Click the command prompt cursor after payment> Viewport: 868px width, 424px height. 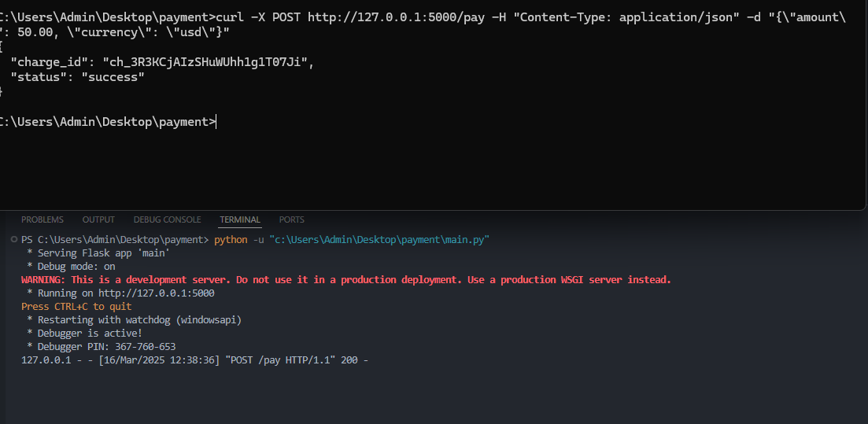pos(216,122)
